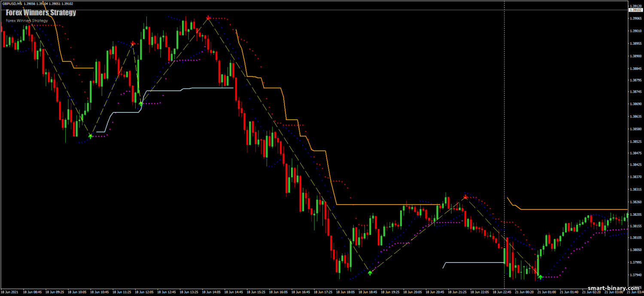
Task: Click the 1.38845 level on price axis
Action: 635,68
